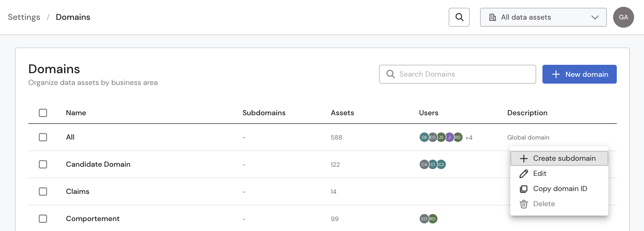The width and height of the screenshot is (644, 231).
Task: Click the trash icon beside Delete
Action: pyautogui.click(x=524, y=204)
